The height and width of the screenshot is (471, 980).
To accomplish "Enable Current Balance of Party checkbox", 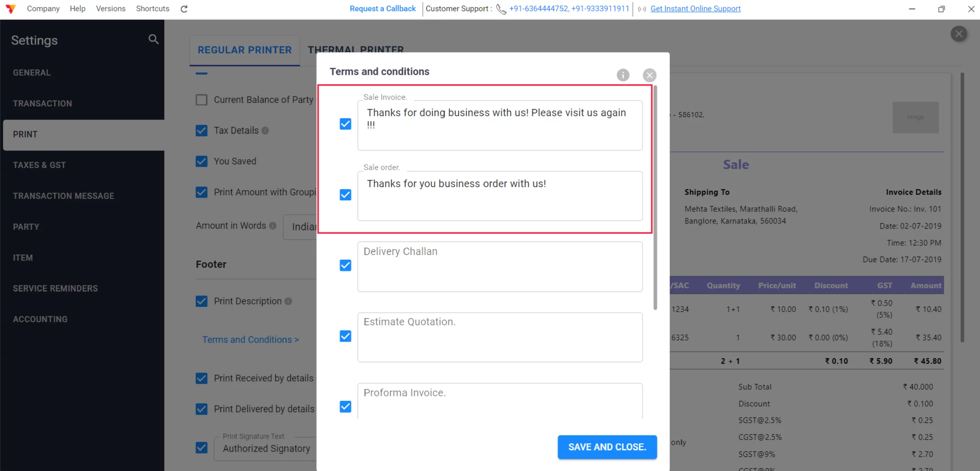I will click(201, 100).
